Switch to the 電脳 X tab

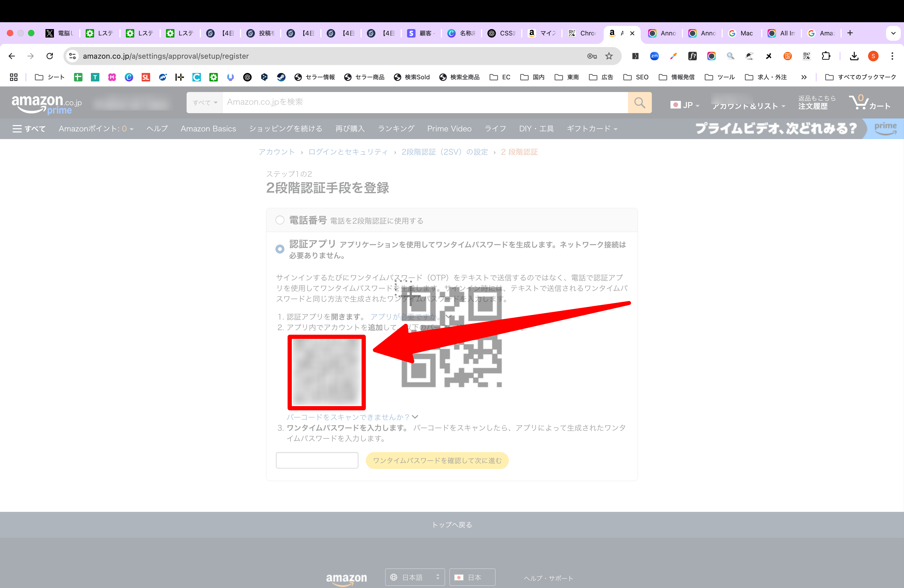click(x=60, y=33)
